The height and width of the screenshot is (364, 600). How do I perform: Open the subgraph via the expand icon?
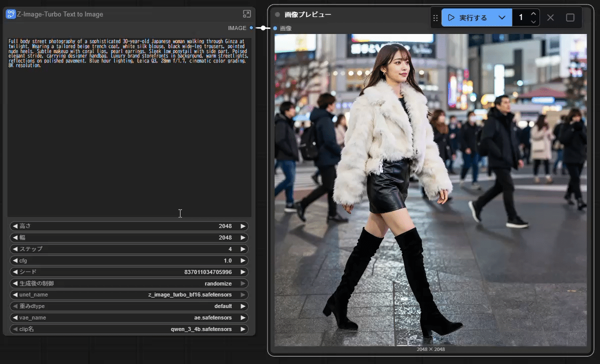pos(246,14)
